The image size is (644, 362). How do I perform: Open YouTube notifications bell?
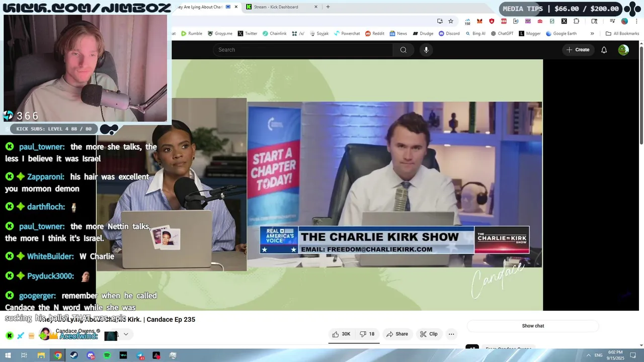[604, 50]
